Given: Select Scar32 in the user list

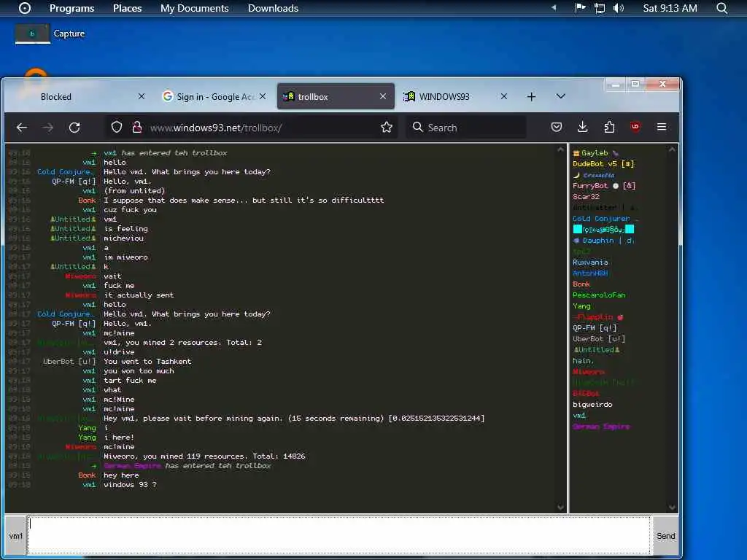Looking at the screenshot, I should [586, 197].
